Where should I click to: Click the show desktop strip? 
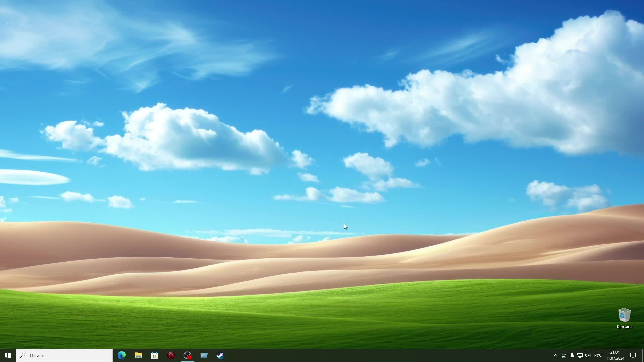click(643, 355)
